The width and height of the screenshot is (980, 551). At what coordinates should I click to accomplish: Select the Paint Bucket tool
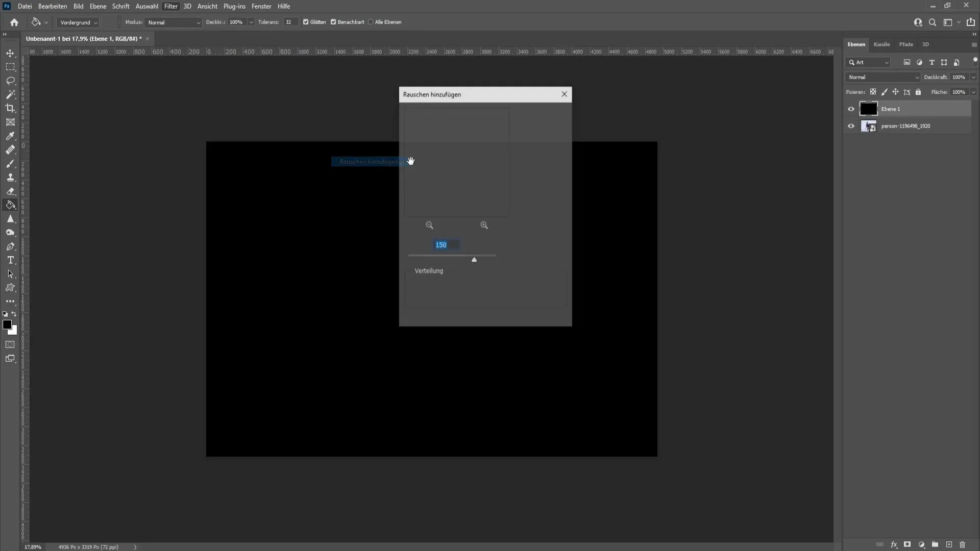(x=10, y=205)
